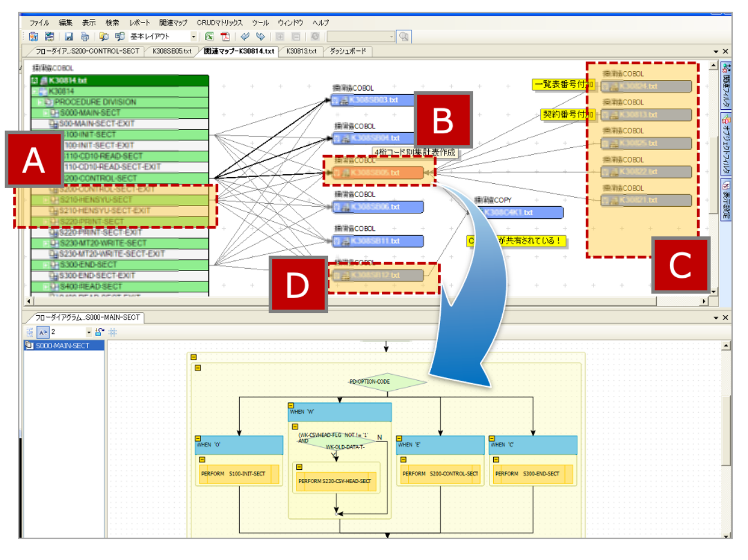Open the 関連マップ menu
The height and width of the screenshot is (560, 748).
[173, 23]
